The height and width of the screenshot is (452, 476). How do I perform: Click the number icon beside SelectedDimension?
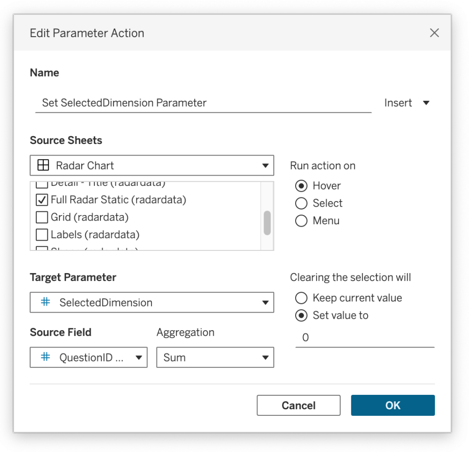pyautogui.click(x=46, y=302)
